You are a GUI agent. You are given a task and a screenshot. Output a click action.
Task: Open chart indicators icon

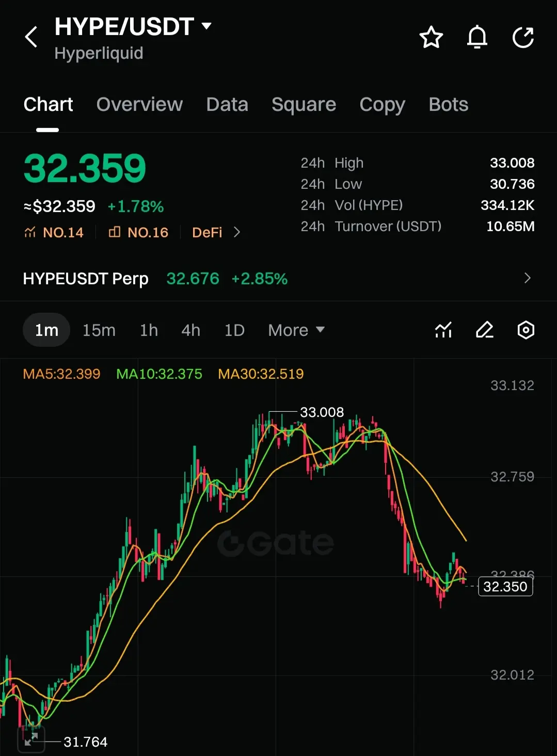click(443, 330)
